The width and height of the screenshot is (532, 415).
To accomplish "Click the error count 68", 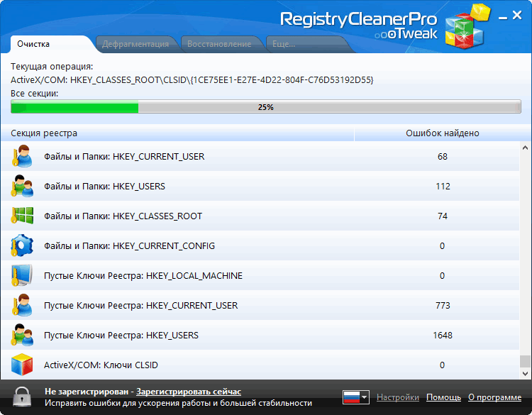I will point(443,157).
